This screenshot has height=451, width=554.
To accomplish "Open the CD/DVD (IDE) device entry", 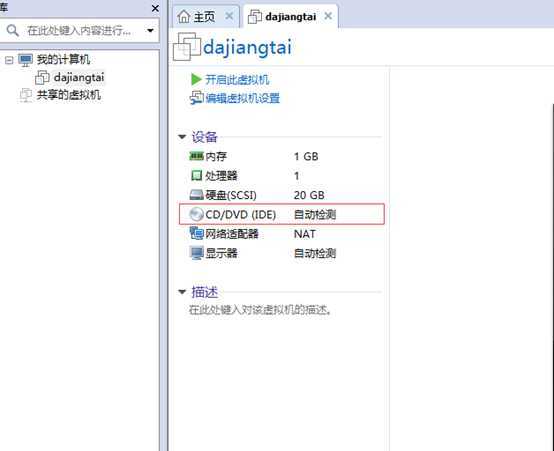I will 241,215.
